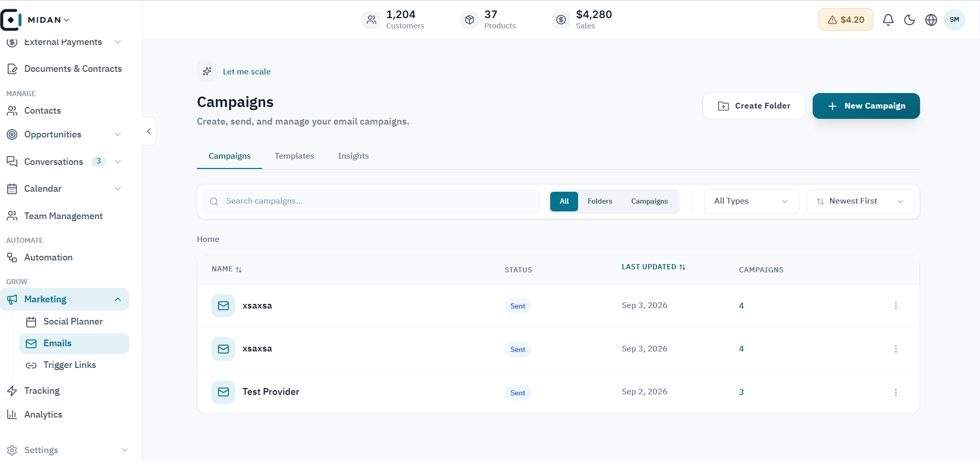Switch to the Templates tab

pos(294,156)
